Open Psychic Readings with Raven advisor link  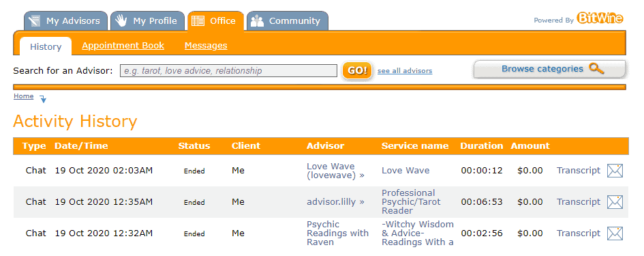pos(337,233)
